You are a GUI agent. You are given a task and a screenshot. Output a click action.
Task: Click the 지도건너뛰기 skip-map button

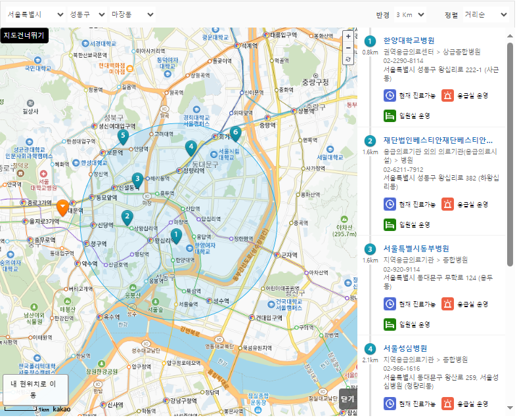pyautogui.click(x=24, y=35)
